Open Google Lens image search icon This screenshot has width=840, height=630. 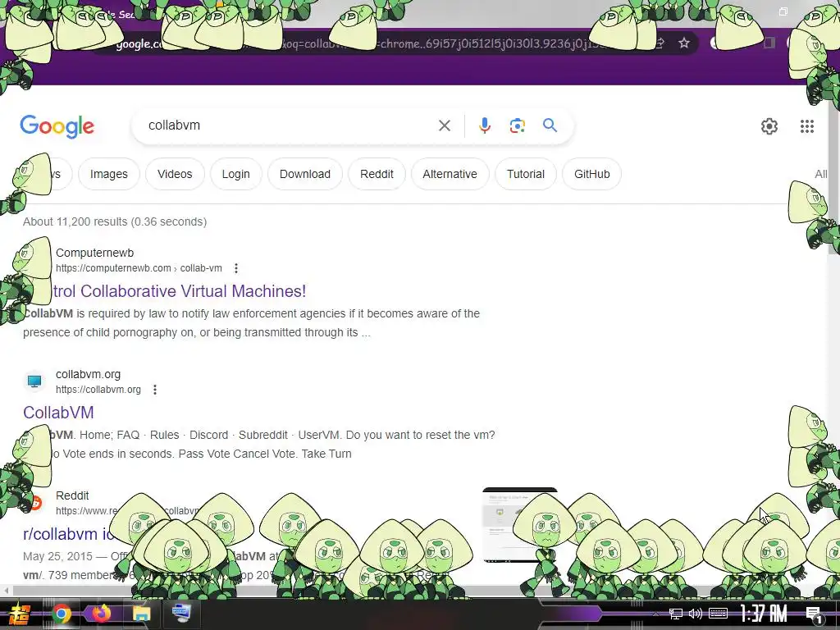[517, 126]
